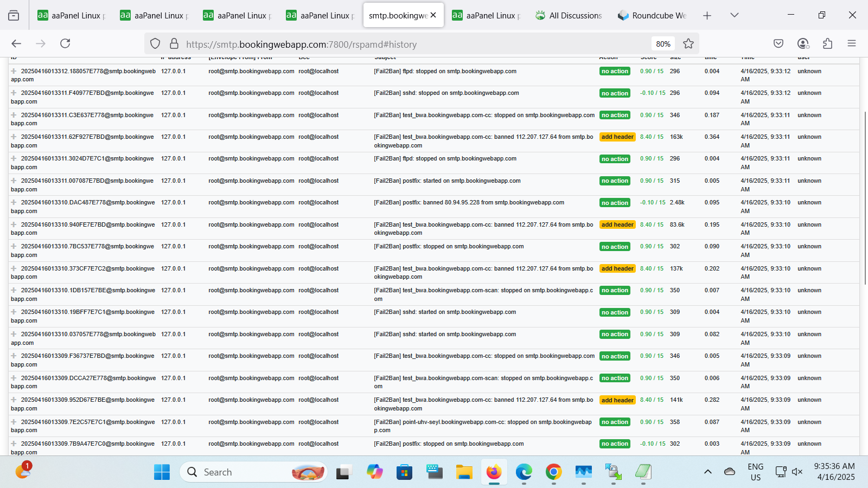Open the Firefox application menu
Screen dimensions: 868x488
pos(852,43)
